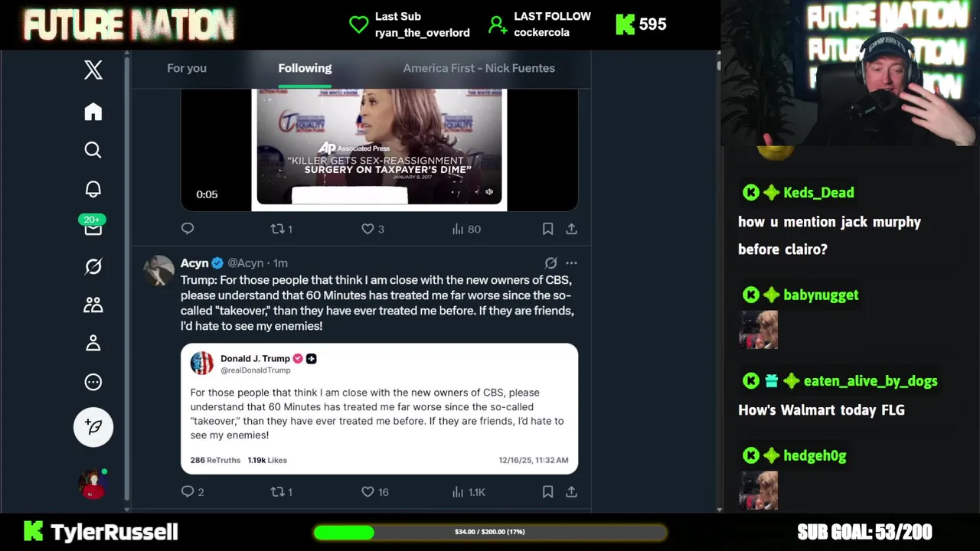Repost Acyn's Trump post
Screen dimensions: 980x551
[x=282, y=491]
